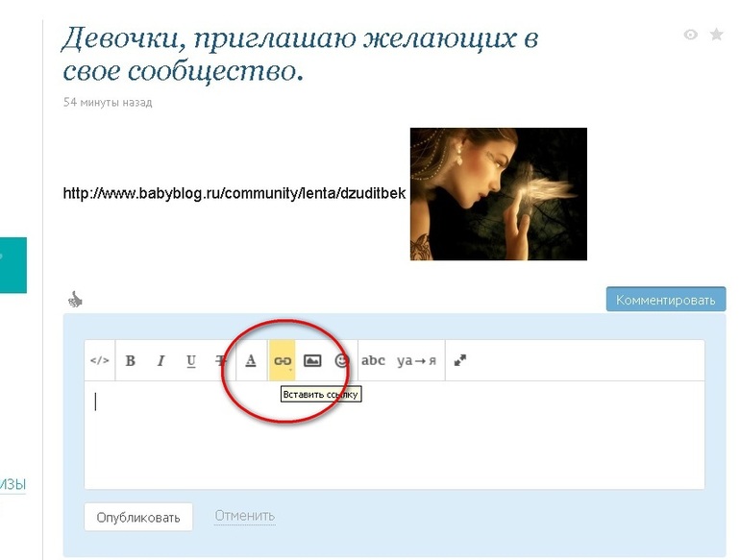
Task: Click the ya→я transliteration button
Action: point(416,361)
